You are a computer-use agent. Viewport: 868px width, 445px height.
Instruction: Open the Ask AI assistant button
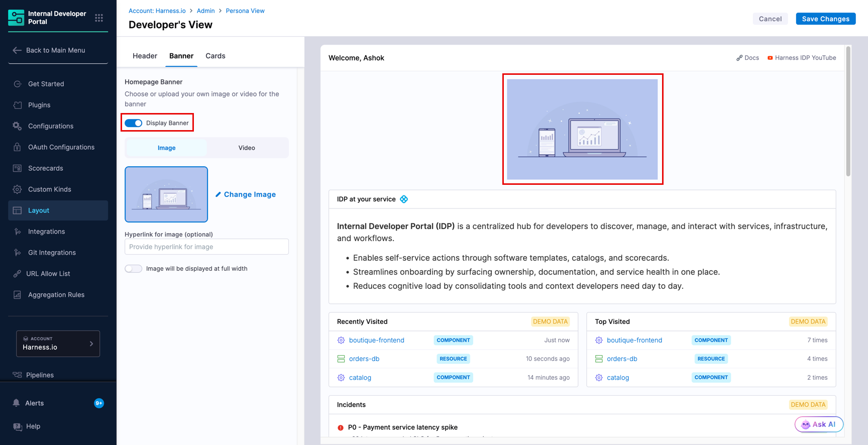pyautogui.click(x=819, y=424)
